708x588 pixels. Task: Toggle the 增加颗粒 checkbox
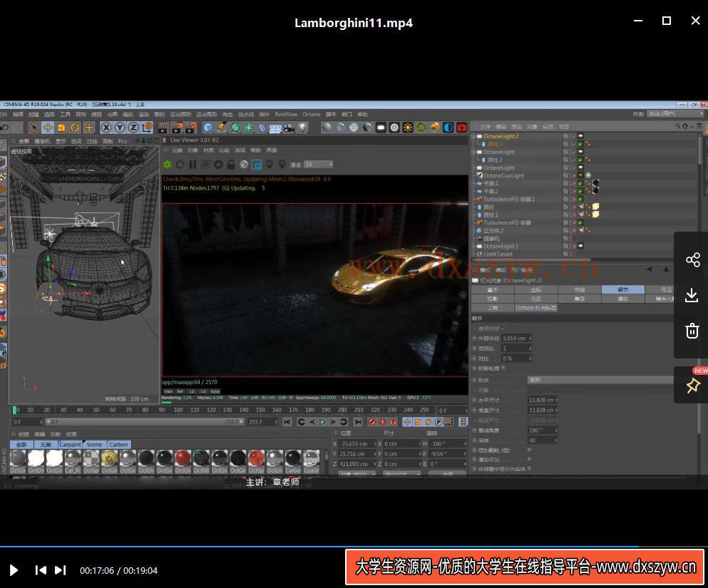[529, 450]
